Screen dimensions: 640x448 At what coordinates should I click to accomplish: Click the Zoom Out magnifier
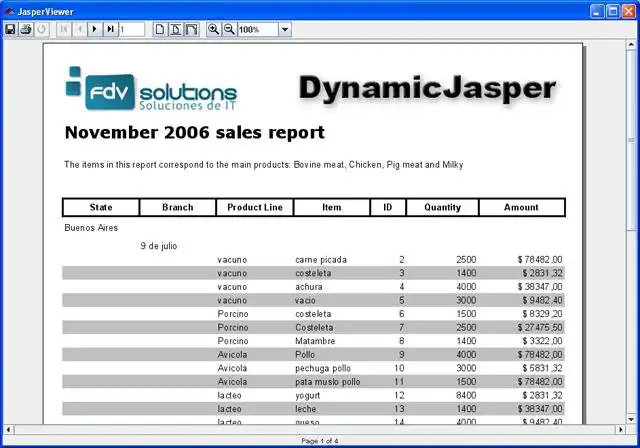(229, 29)
